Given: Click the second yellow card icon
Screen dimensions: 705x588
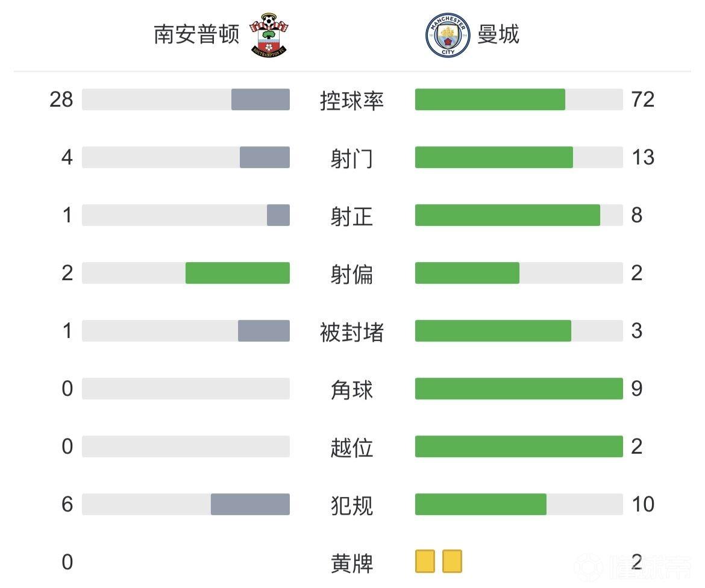Looking at the screenshot, I should tap(452, 561).
